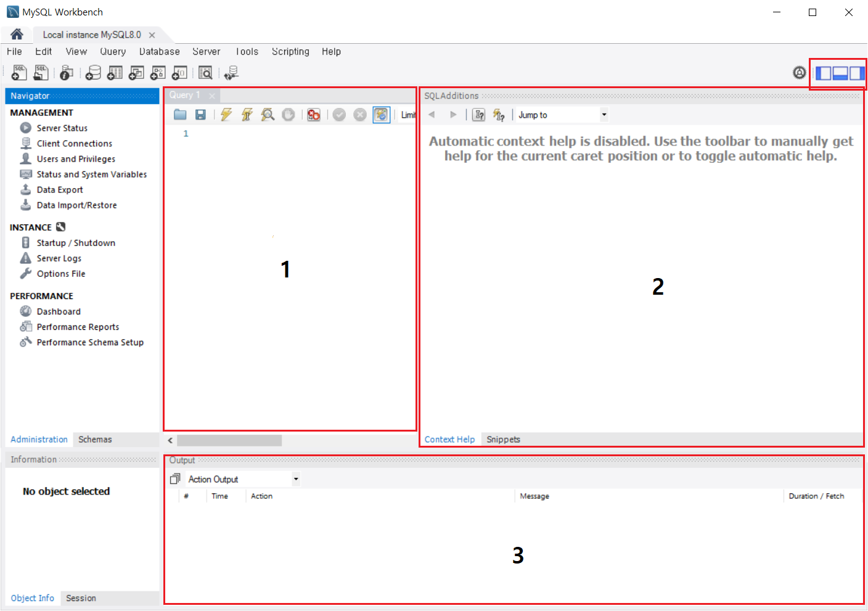Open the Database menu
This screenshot has height=611, width=868.
(x=159, y=52)
